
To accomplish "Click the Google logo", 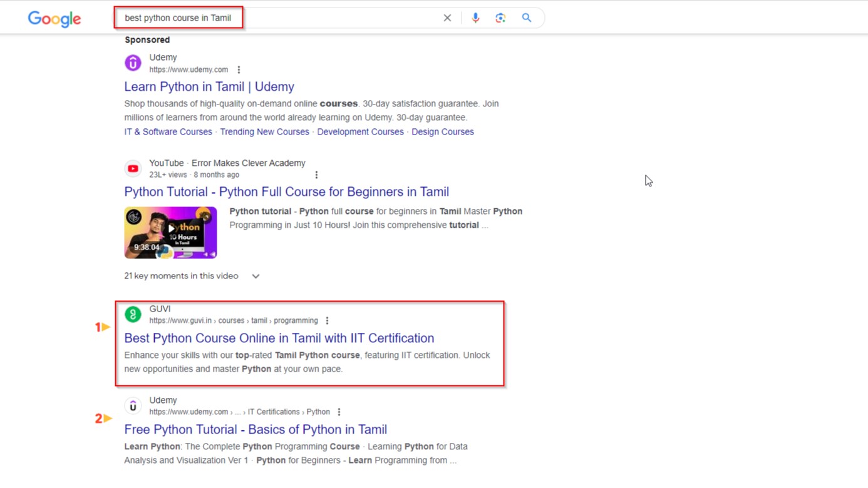I will (x=54, y=19).
